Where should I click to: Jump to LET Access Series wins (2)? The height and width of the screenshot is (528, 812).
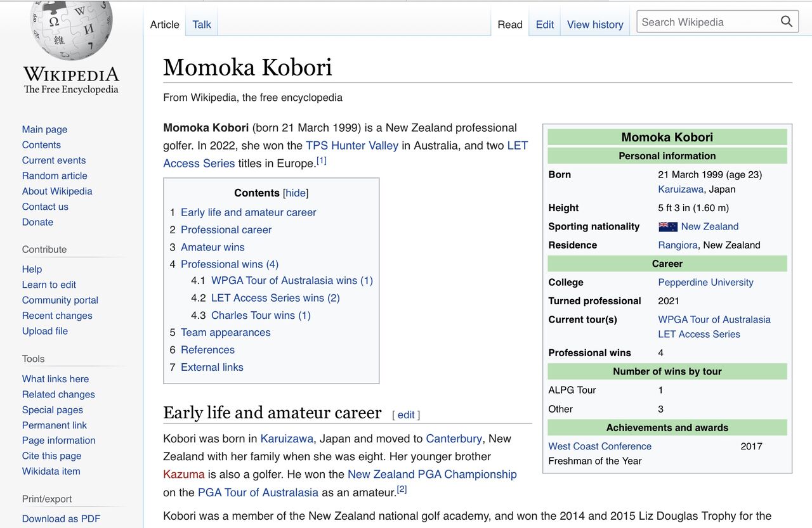(275, 298)
